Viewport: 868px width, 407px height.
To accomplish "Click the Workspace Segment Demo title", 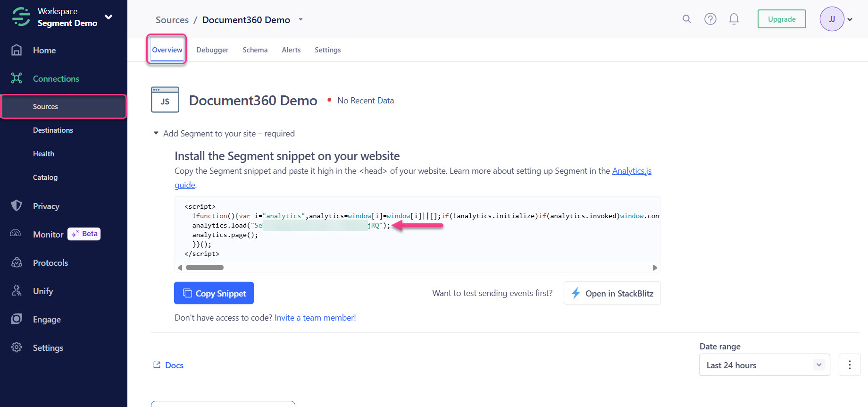I will [67, 17].
